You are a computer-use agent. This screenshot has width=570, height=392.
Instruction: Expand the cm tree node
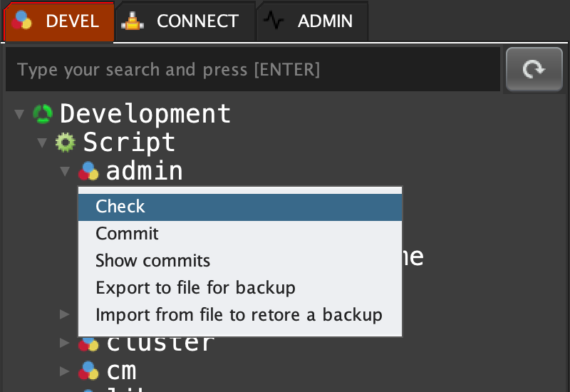(65, 371)
